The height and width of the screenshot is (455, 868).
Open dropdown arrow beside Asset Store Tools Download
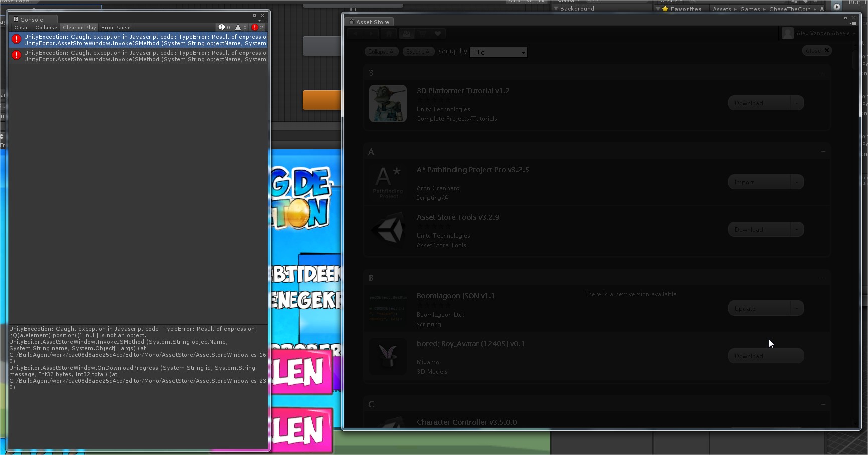(797, 230)
